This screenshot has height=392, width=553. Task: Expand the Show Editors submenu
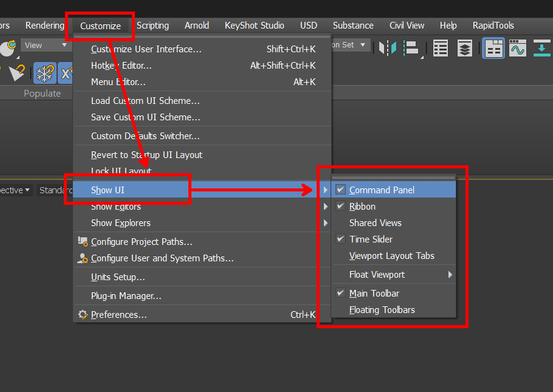click(202, 207)
